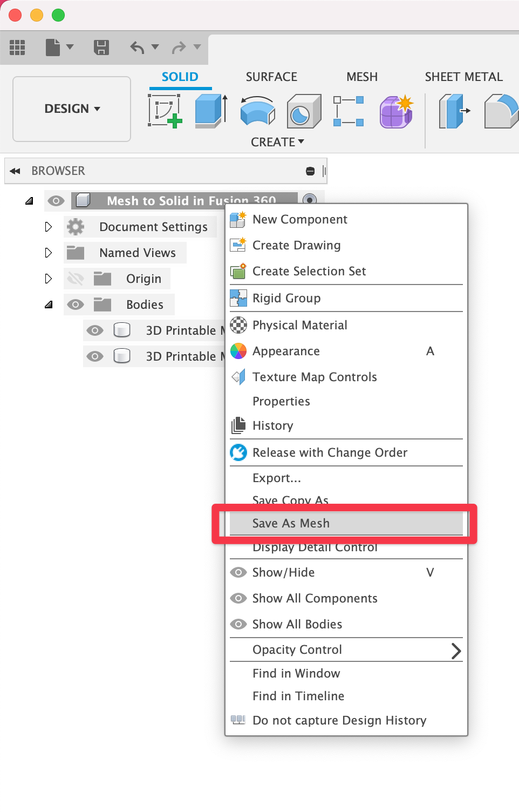The width and height of the screenshot is (519, 812).
Task: Open the DESIGN workspace dropdown
Action: 72,109
